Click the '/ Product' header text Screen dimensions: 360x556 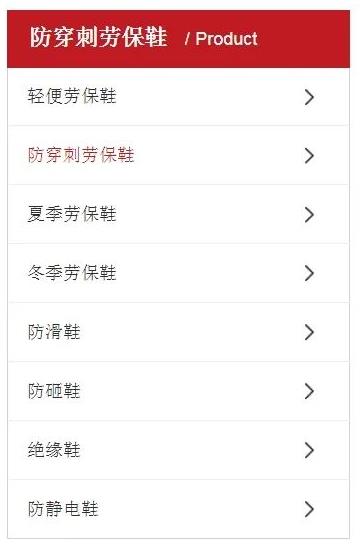[x=221, y=39]
